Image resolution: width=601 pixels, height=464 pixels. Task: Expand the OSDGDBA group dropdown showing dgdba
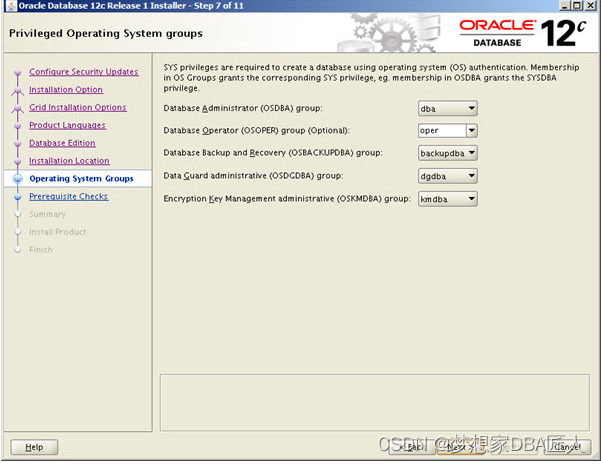point(448,176)
